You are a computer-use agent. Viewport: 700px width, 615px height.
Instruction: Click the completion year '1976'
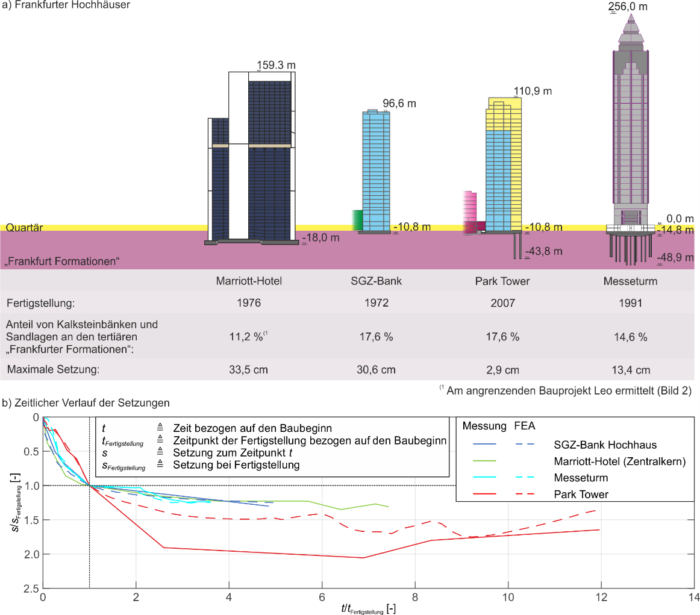point(249,303)
